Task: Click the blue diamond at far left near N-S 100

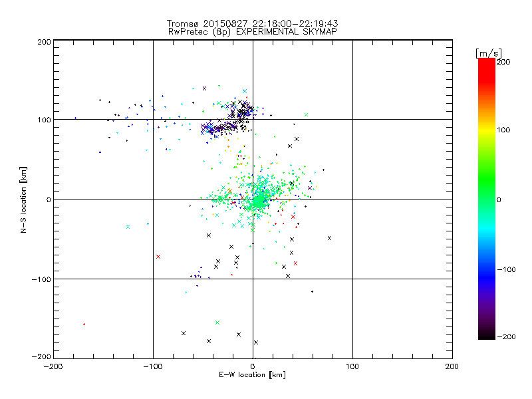Action: tap(75, 118)
